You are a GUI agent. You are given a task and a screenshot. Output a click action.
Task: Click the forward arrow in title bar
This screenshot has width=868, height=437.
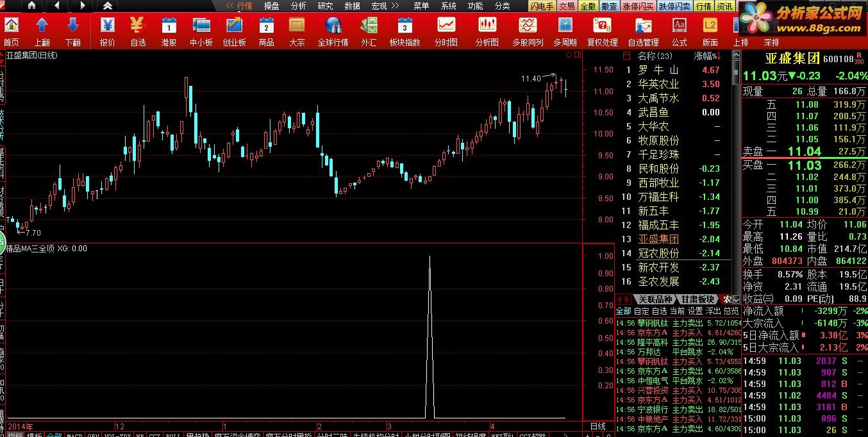click(82, 6)
